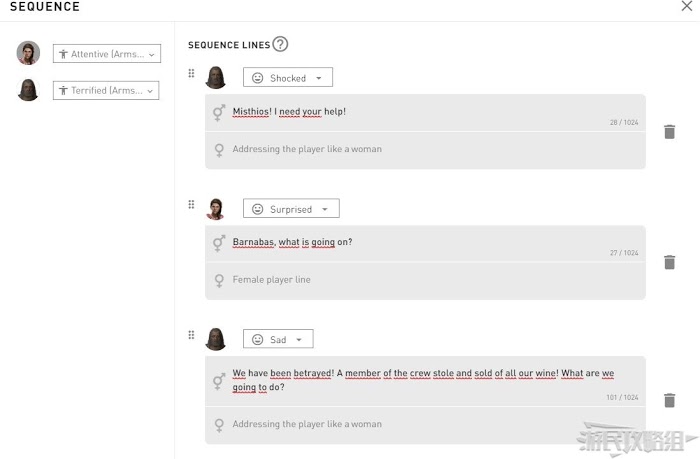Select Barnabas speaker avatar on the Shocked line
This screenshot has width=700, height=459.
point(216,78)
